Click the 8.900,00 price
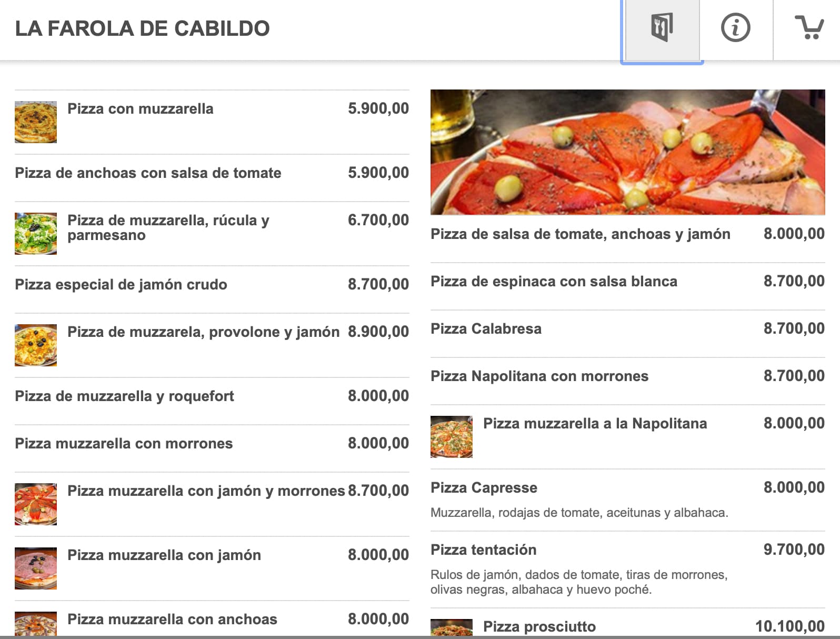Screen dimensions: 840x639 pos(378,332)
